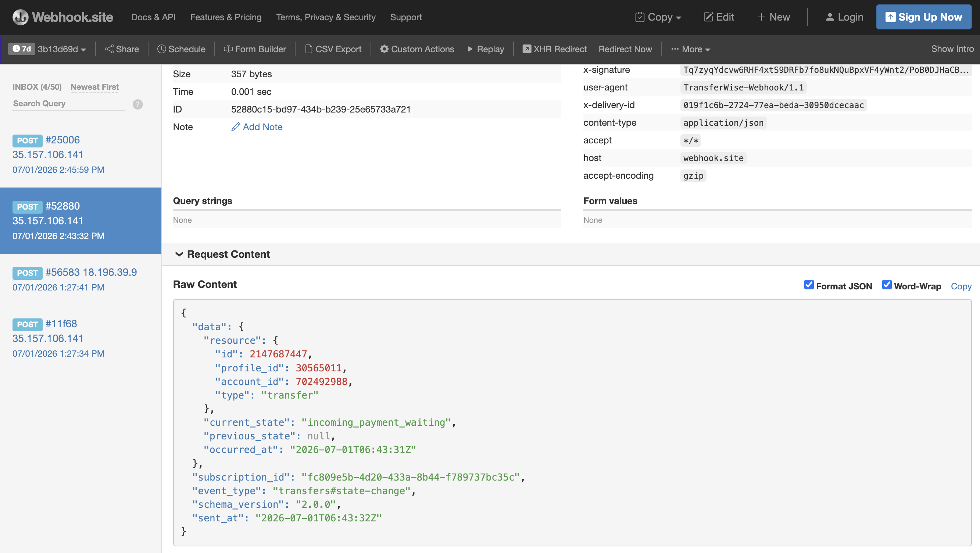This screenshot has height=553, width=980.
Task: Click the 357 bytes size value
Action: (x=251, y=74)
